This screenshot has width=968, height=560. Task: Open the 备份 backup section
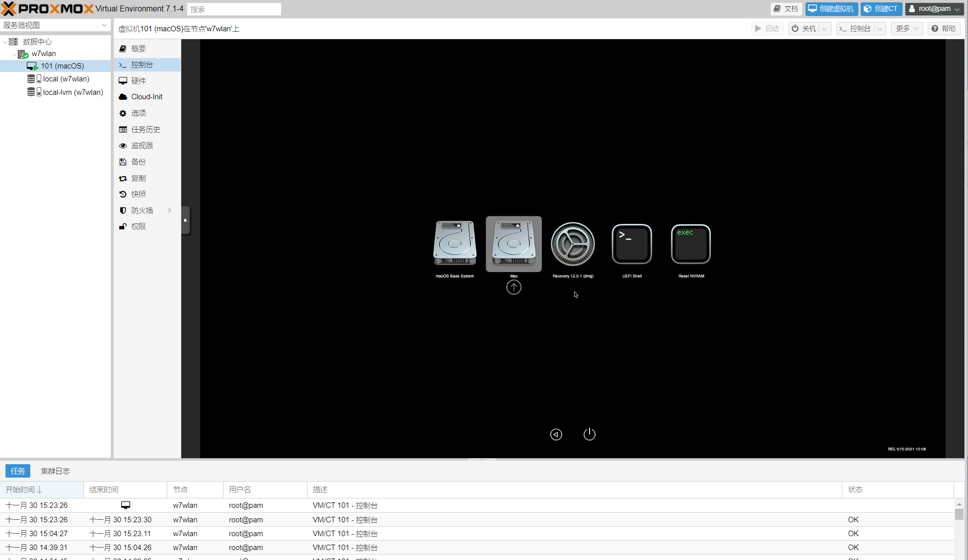pyautogui.click(x=147, y=162)
